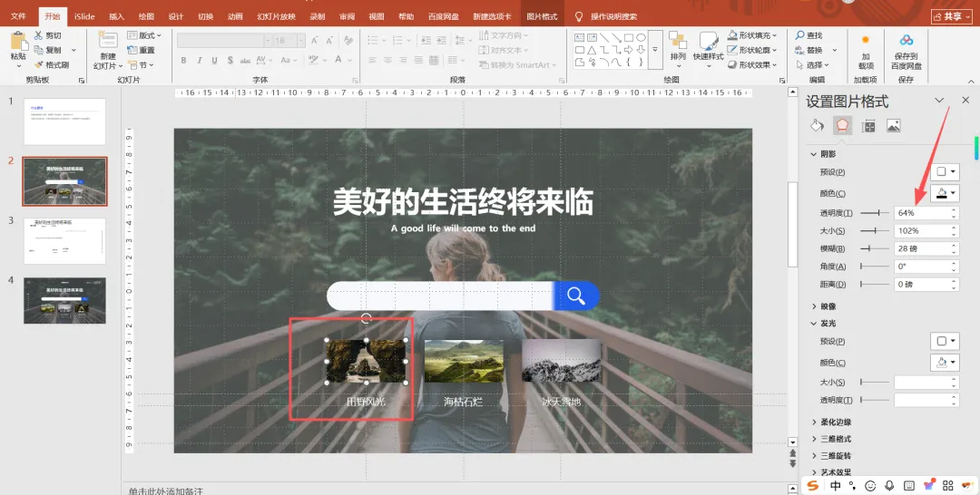The width and height of the screenshot is (980, 495).
Task: Open glow Color (颜色) picker
Action: 945,362
